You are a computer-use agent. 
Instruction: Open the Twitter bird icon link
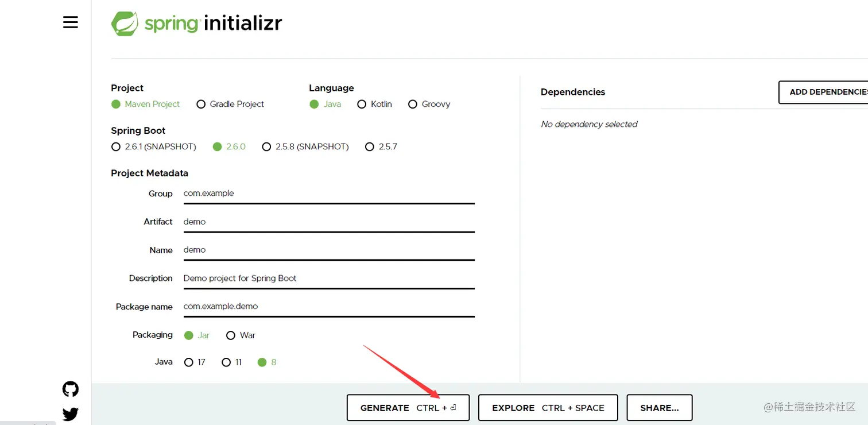[x=70, y=414]
